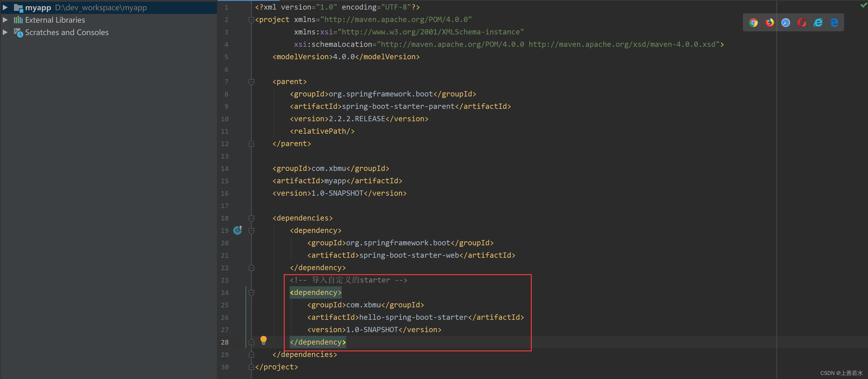Collapse the dependency fold on line 19

click(x=251, y=230)
